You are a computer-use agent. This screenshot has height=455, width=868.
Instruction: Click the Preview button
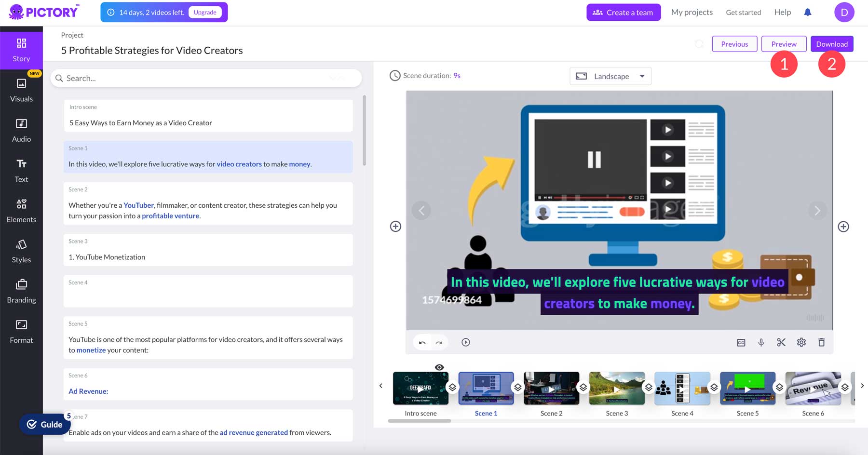tap(784, 44)
